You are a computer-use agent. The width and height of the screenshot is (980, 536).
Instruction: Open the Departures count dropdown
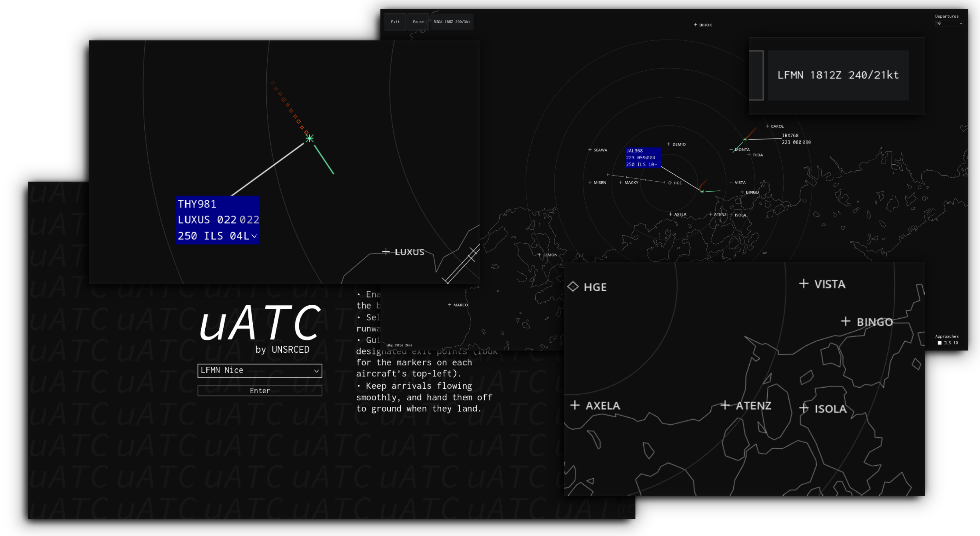tap(949, 23)
